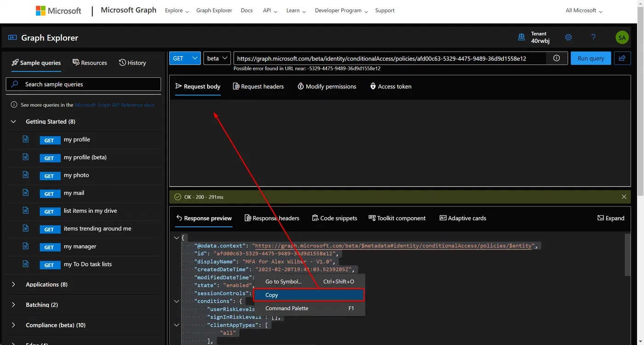
Task: Collapse the conditions JSON node
Action: [x=176, y=301]
